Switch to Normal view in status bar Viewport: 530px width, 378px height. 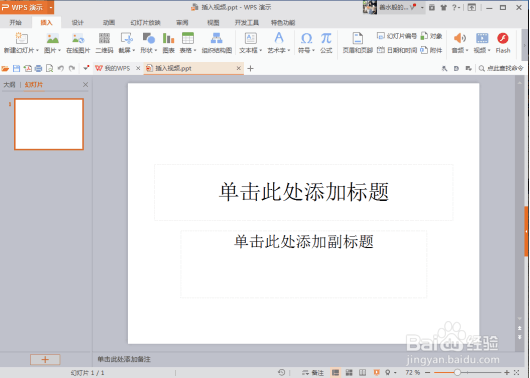pos(335,373)
